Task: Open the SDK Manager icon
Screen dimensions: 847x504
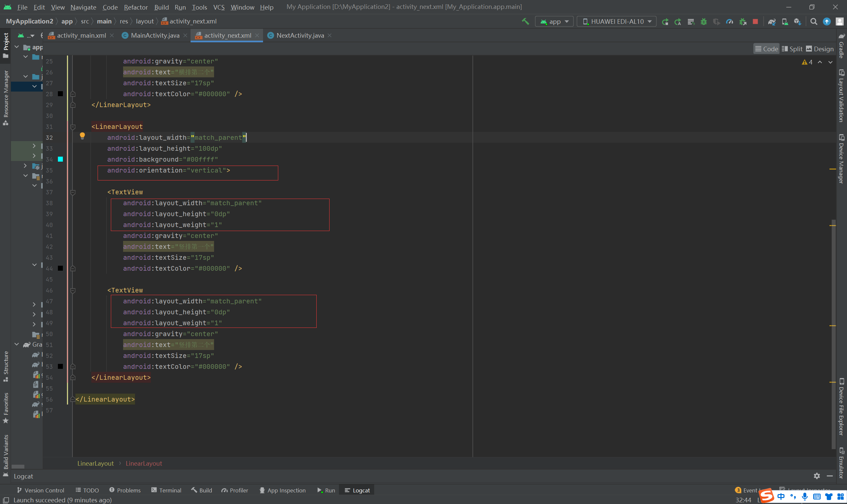Action: [x=797, y=21]
